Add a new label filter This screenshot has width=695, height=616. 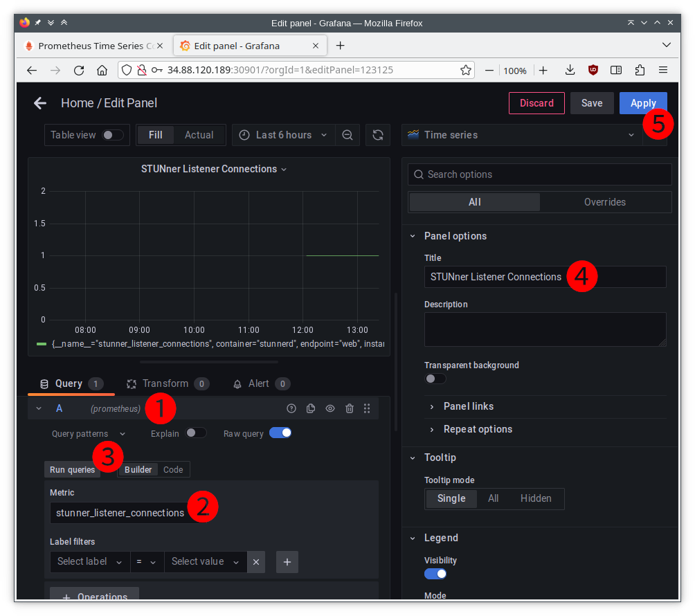[x=287, y=562]
